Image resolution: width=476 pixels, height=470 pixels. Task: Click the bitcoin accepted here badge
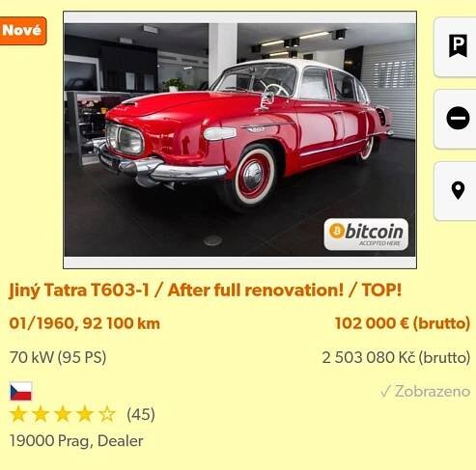point(366,235)
